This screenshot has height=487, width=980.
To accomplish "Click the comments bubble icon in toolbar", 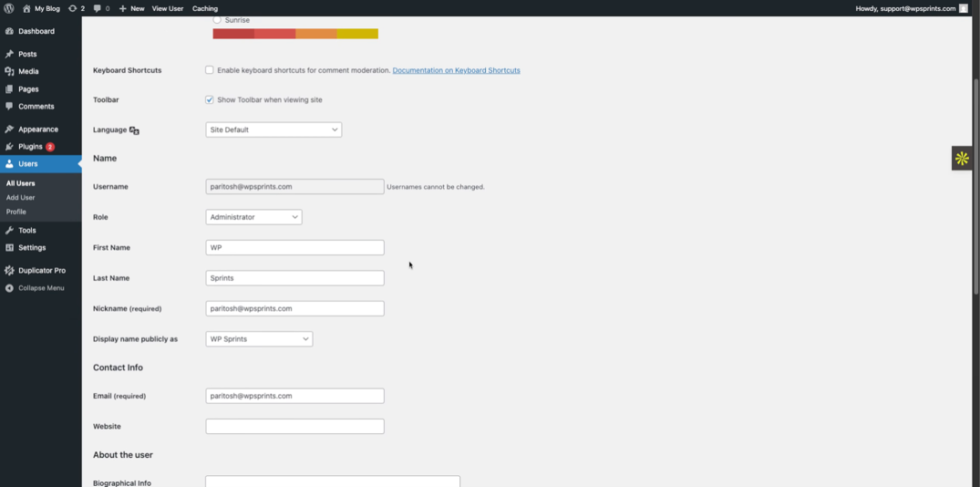I will 98,8.
